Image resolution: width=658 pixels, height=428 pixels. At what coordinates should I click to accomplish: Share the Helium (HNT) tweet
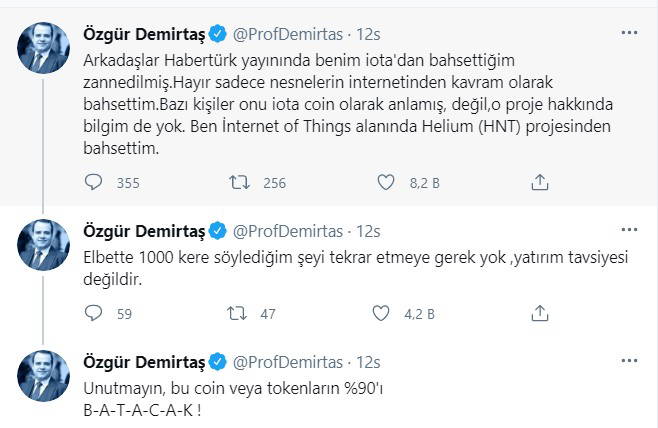click(x=539, y=182)
